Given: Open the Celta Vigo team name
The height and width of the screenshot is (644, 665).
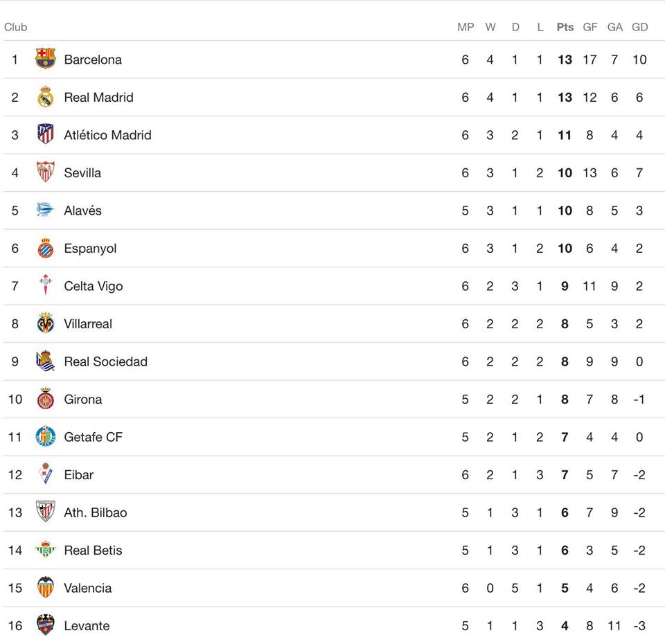Looking at the screenshot, I should coord(94,286).
